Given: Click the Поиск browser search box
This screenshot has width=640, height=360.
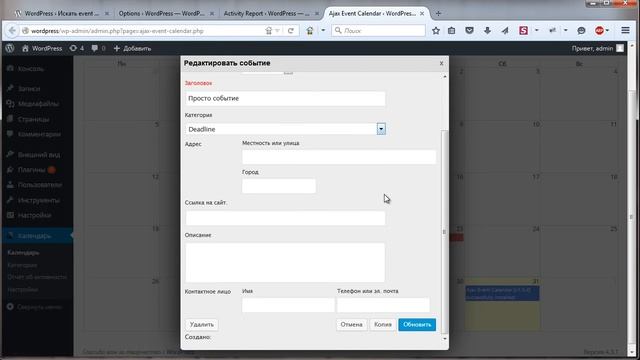Looking at the screenshot, I should pyautogui.click(x=378, y=31).
